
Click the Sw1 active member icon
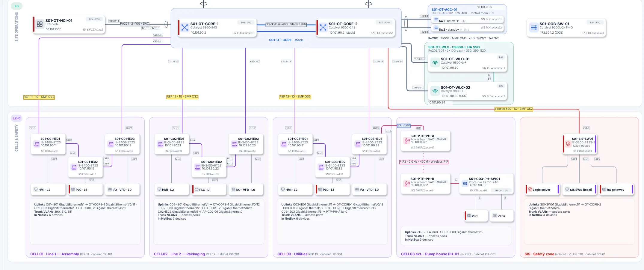point(436,19)
